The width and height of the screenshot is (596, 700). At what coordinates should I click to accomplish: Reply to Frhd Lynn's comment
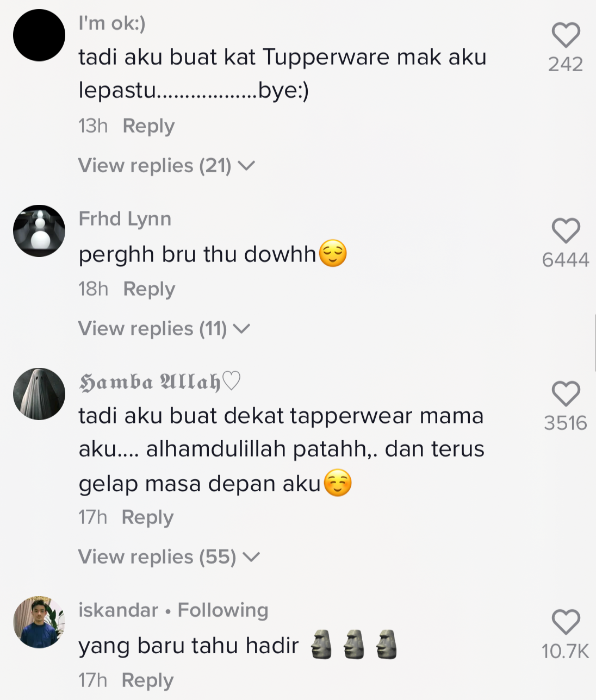pos(149,289)
